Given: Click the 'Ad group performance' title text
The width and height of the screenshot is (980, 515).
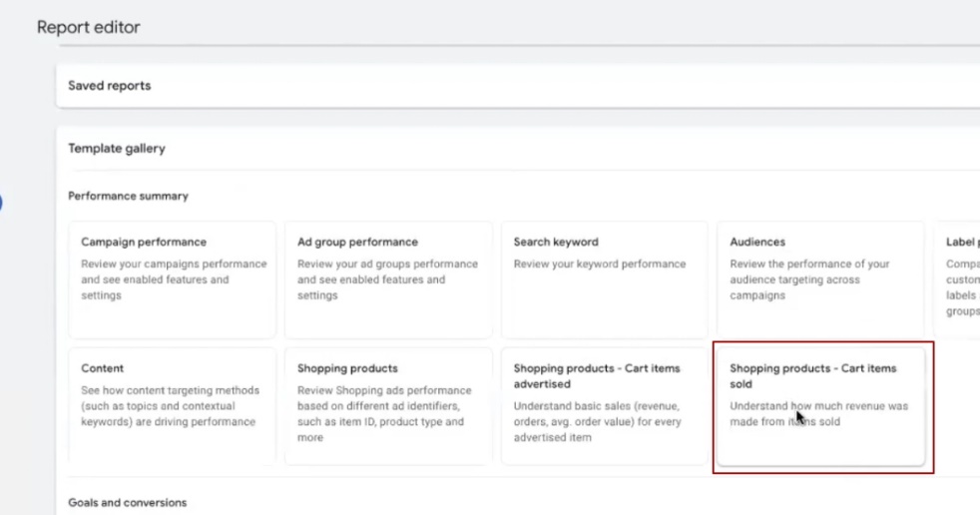Looking at the screenshot, I should [x=357, y=243].
